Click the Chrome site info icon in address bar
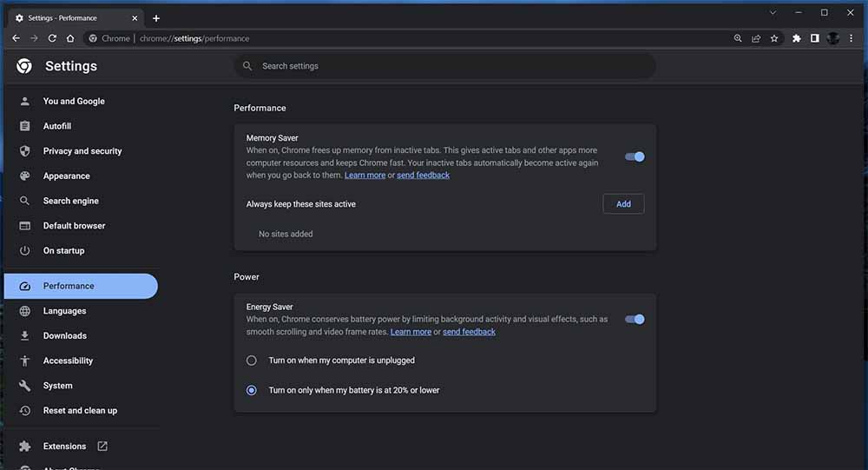The width and height of the screenshot is (868, 470). pos(93,38)
